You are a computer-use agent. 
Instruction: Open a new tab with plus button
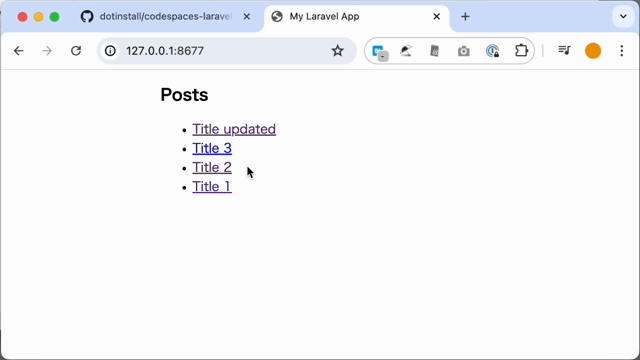pyautogui.click(x=465, y=17)
